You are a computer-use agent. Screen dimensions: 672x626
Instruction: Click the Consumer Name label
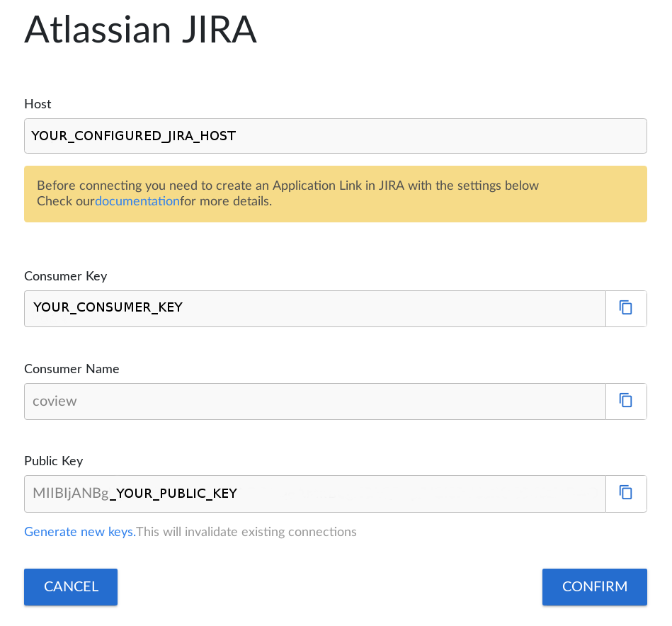coord(72,369)
